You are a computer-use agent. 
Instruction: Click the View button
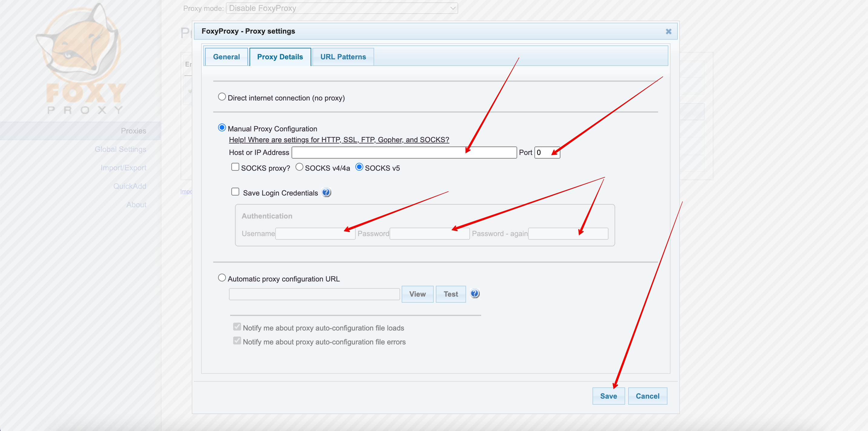coord(417,294)
